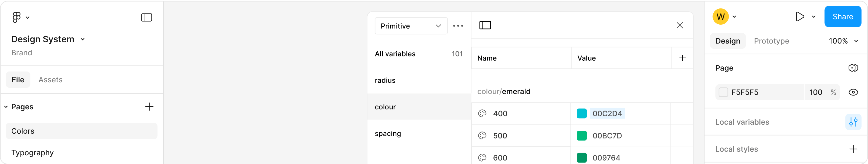Collapse the Pages section chevron

[6, 107]
